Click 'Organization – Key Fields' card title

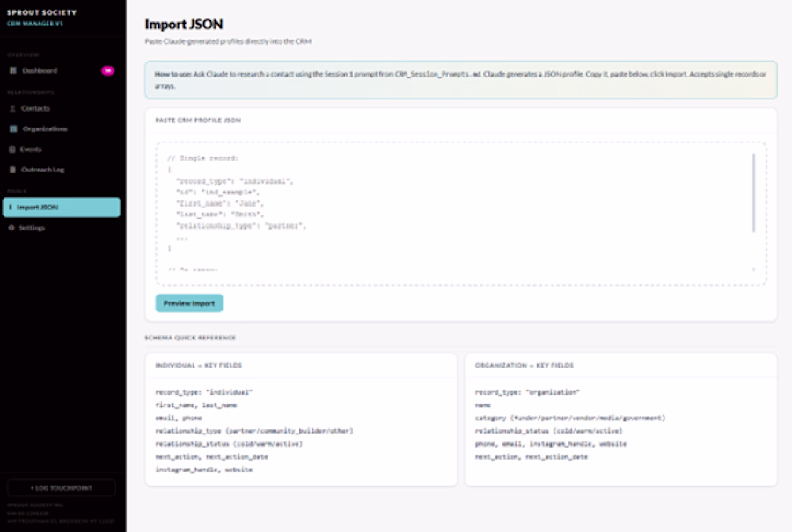click(524, 366)
